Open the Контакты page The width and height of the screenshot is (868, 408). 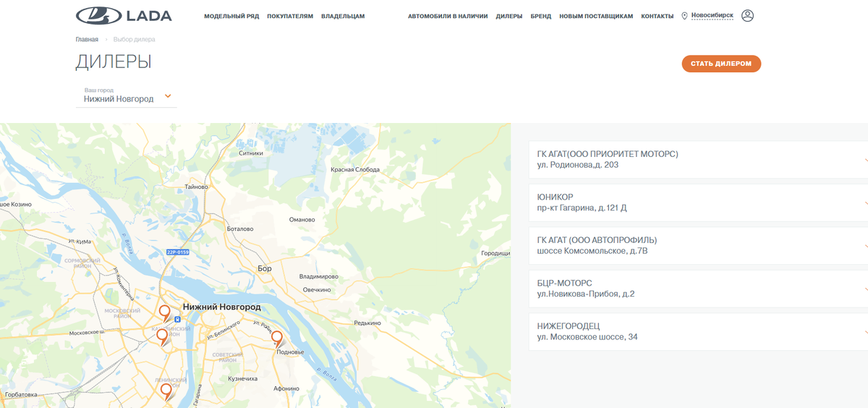coord(658,16)
